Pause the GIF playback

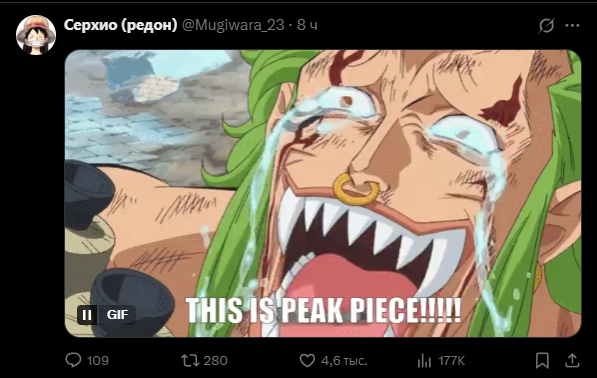pyautogui.click(x=87, y=315)
